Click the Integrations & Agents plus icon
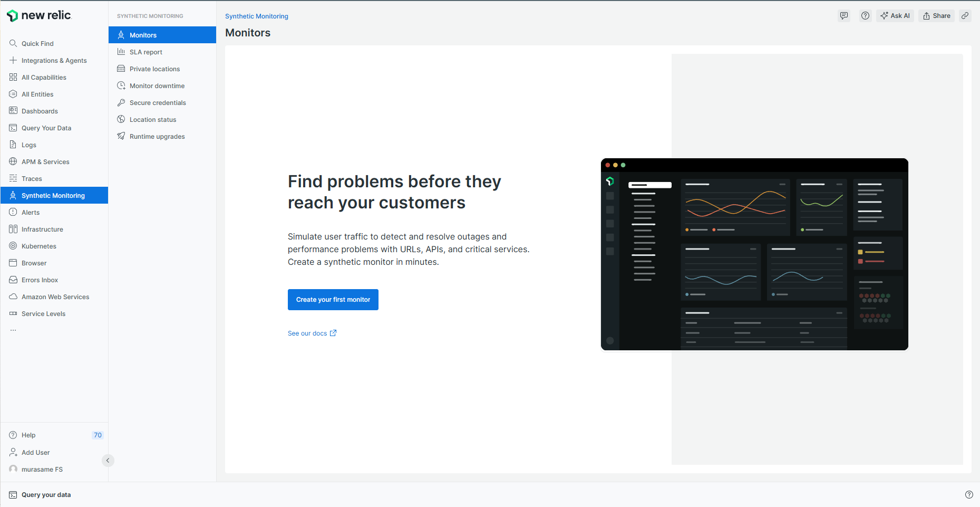The height and width of the screenshot is (507, 980). 13,60
